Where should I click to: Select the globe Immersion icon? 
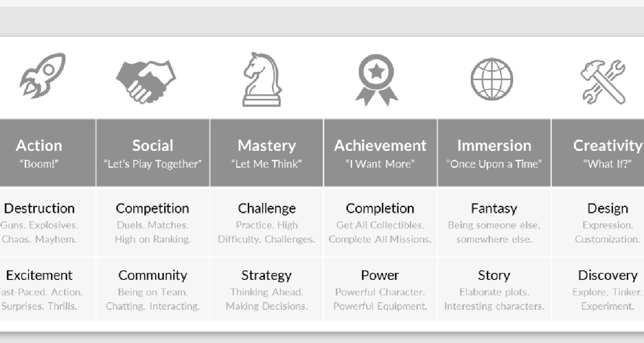(x=491, y=79)
